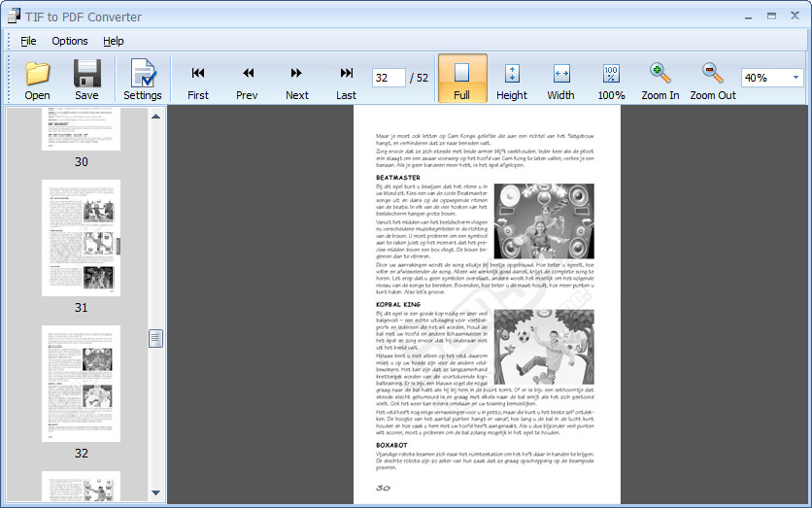
Task: Expand the 40% zoom level dropdown
Action: [x=795, y=78]
